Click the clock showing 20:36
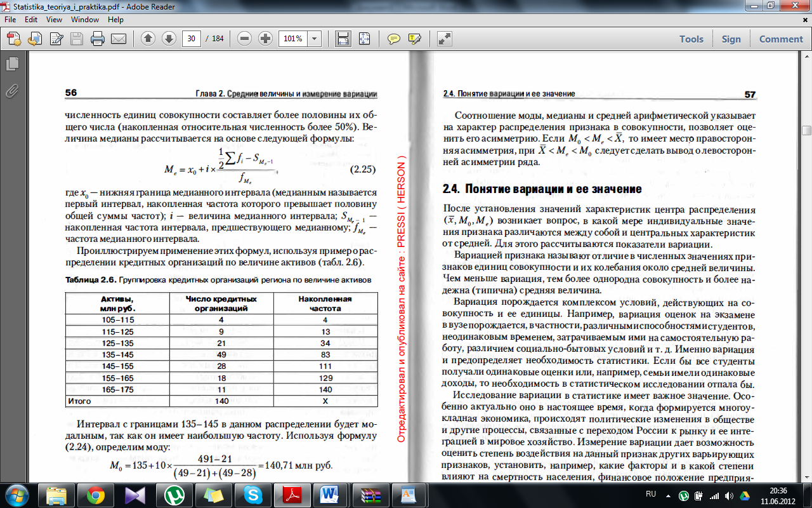This screenshot has width=812, height=508. tap(778, 490)
